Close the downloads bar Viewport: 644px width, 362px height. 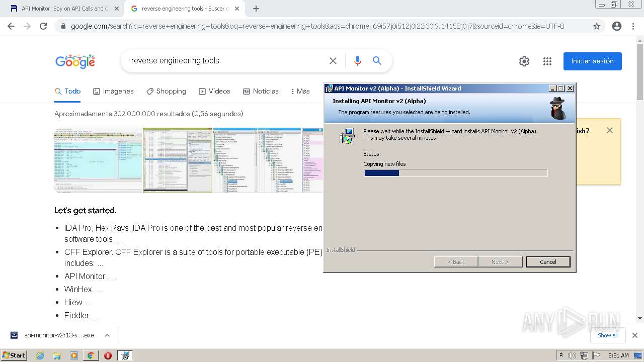coord(635,335)
